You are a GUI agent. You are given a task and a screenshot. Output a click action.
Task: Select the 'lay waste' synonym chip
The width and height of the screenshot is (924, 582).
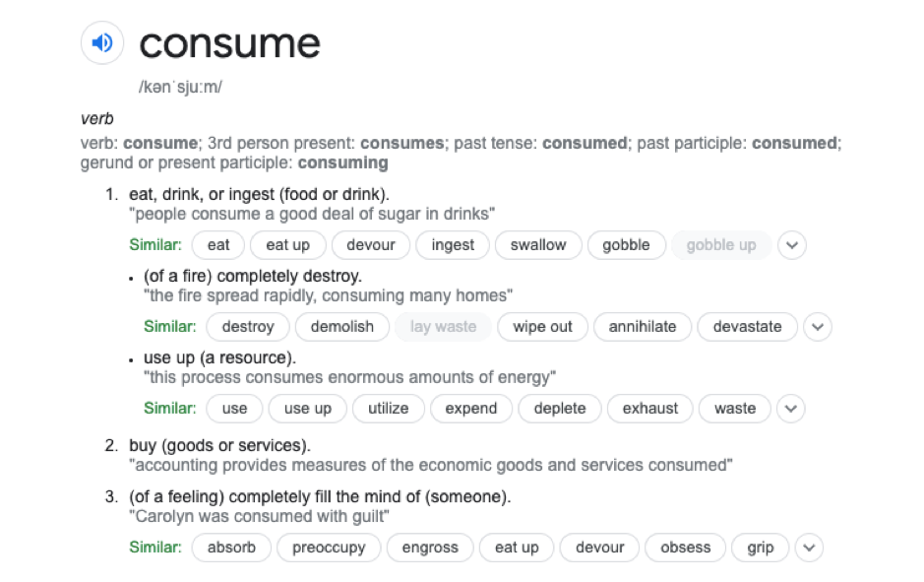(x=443, y=327)
